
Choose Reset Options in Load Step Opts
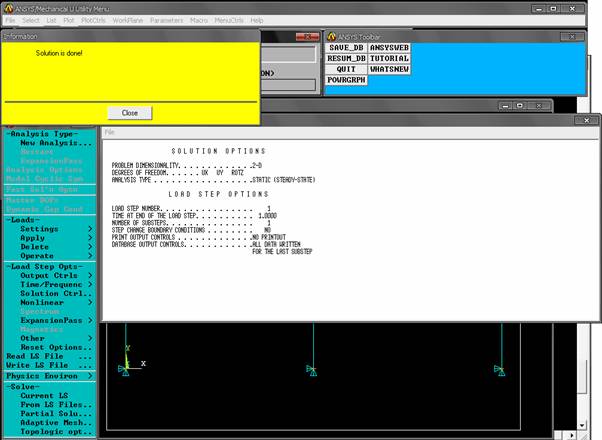(x=56, y=347)
